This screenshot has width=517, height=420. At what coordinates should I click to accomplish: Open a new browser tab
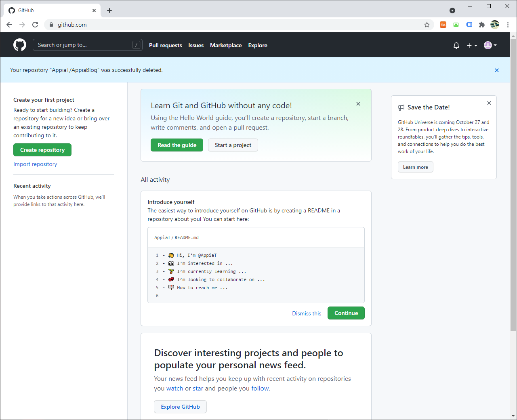(109, 10)
